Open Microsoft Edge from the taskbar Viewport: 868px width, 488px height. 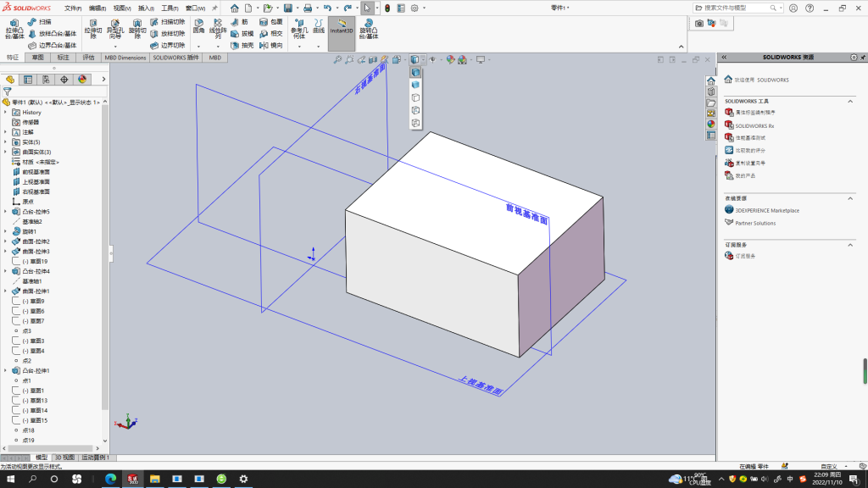pos(111,479)
